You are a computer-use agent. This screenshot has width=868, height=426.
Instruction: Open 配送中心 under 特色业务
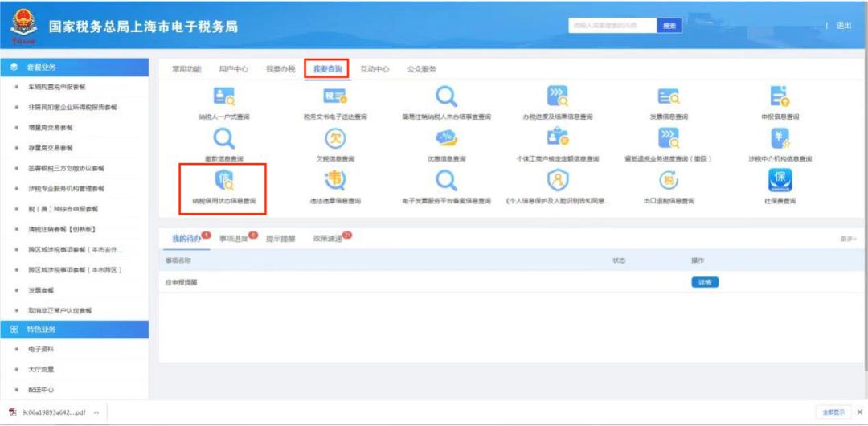(x=42, y=390)
